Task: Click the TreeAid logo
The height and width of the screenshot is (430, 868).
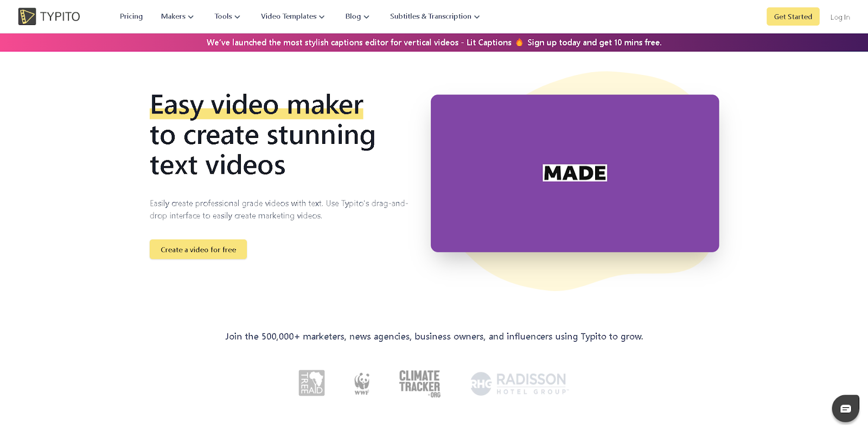Action: click(311, 383)
